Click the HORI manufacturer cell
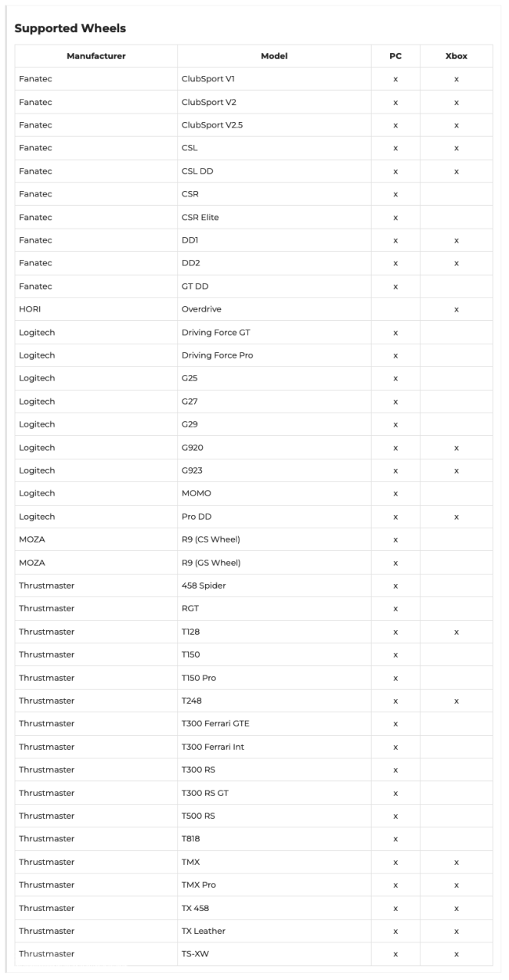This screenshot has width=509, height=980. click(x=96, y=309)
